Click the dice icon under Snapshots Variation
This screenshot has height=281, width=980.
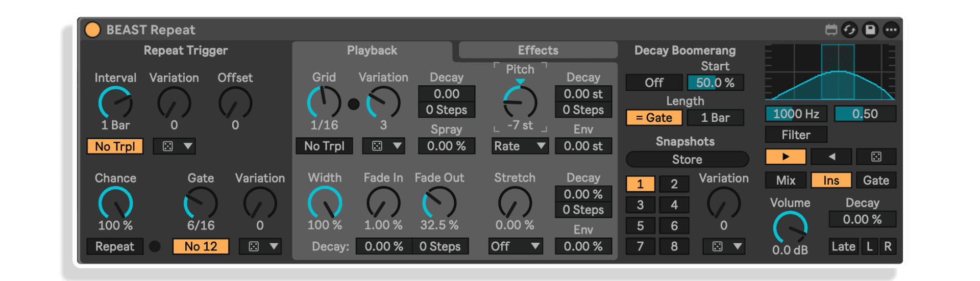click(x=718, y=247)
